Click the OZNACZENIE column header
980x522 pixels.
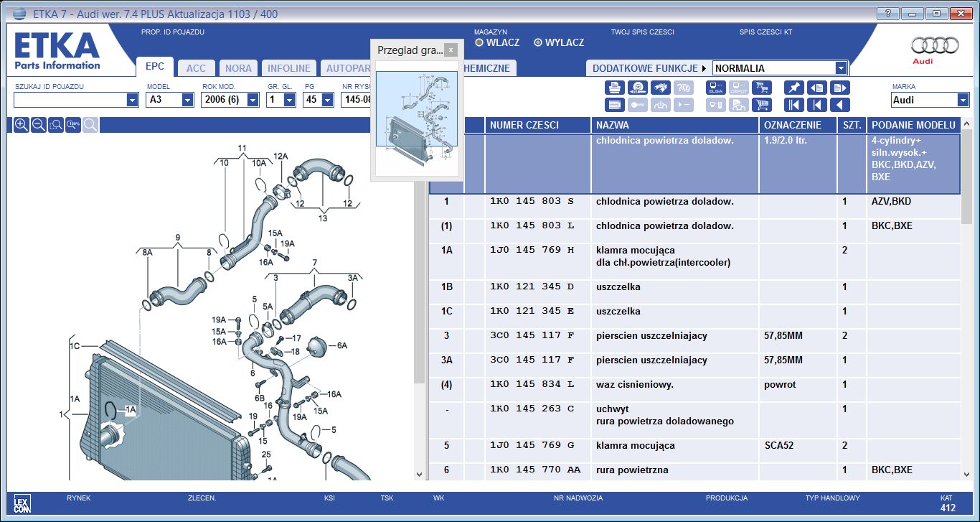[x=798, y=125]
